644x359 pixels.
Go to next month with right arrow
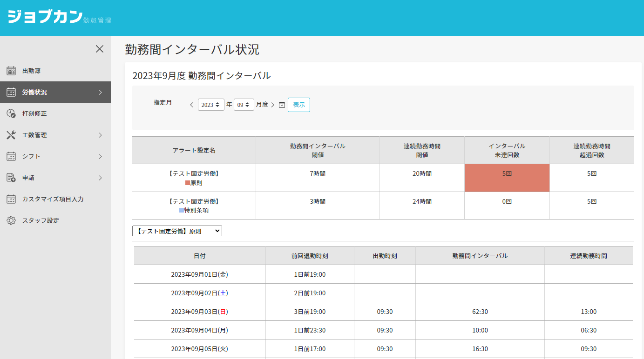273,105
